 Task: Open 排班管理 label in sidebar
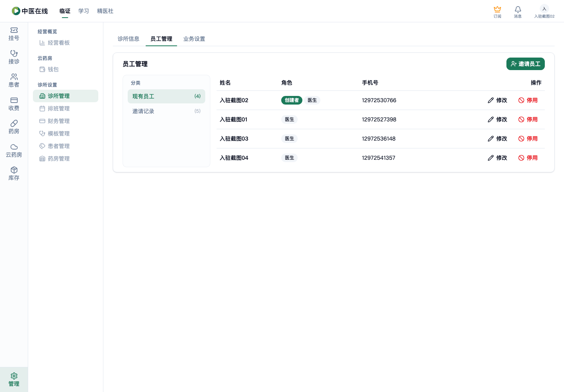[59, 108]
